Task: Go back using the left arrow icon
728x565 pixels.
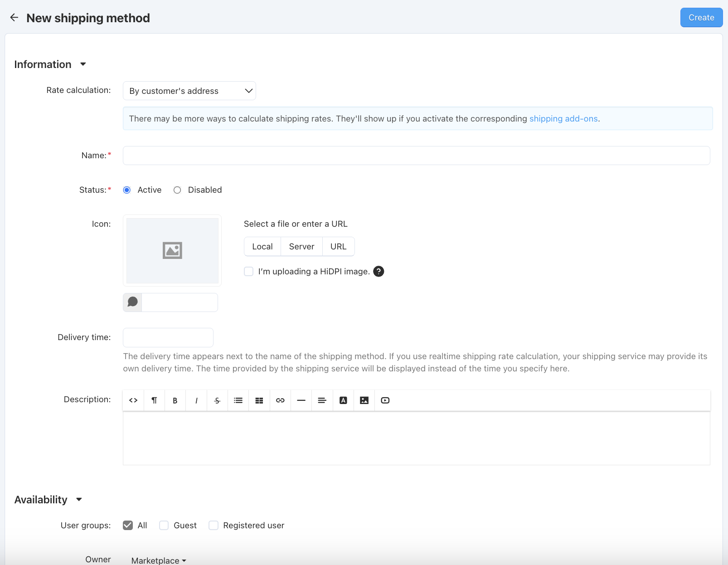Action: (14, 18)
